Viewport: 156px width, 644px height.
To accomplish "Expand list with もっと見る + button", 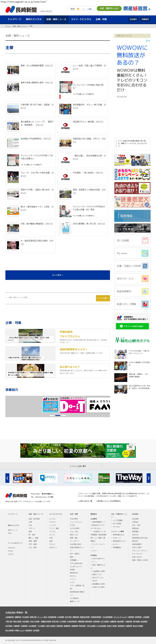I will [x=58, y=275].
